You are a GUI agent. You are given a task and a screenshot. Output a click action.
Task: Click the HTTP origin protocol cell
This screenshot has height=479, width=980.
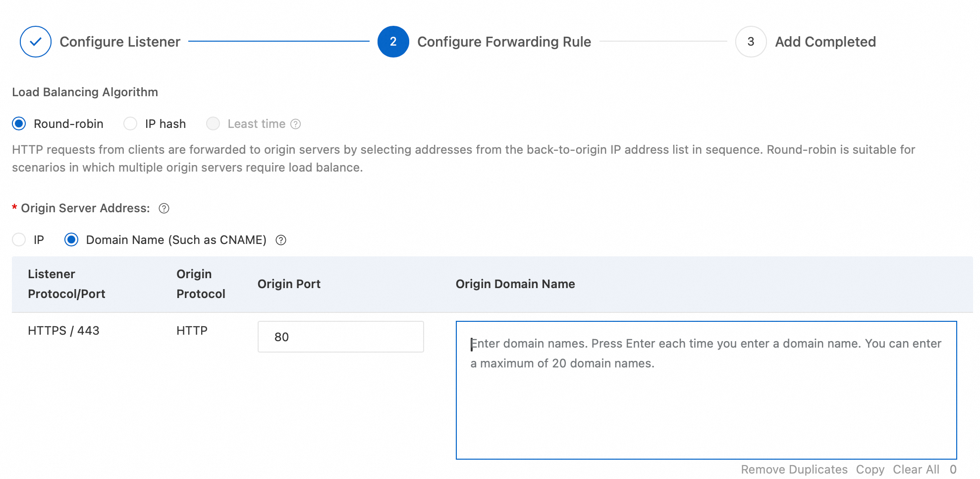tap(192, 331)
